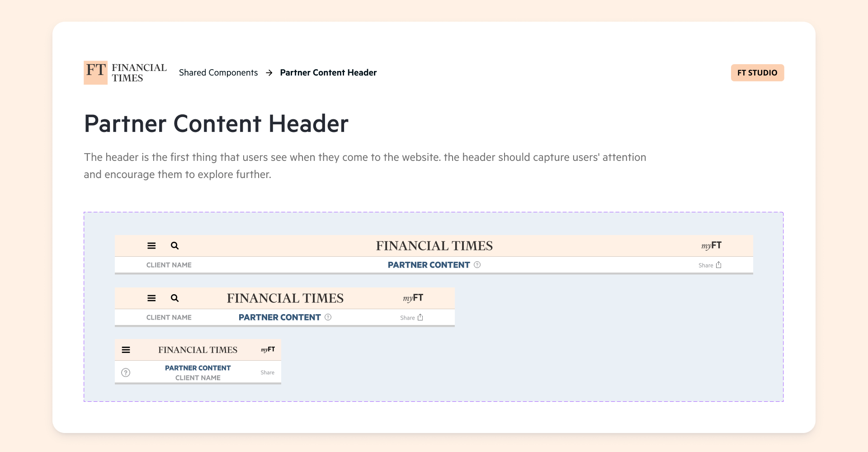Screen dimensions: 868x452
Task: Click Share text in smallest header
Action: click(267, 372)
